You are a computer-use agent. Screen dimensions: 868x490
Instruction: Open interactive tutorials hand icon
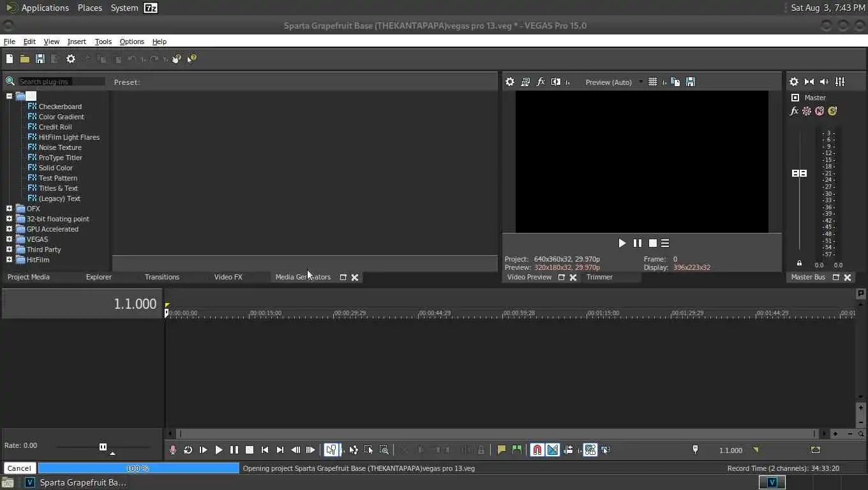point(177,59)
